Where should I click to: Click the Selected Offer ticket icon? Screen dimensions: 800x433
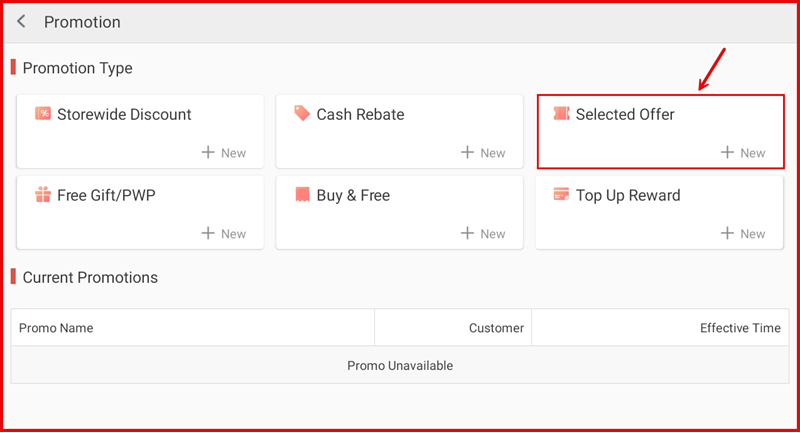[561, 114]
